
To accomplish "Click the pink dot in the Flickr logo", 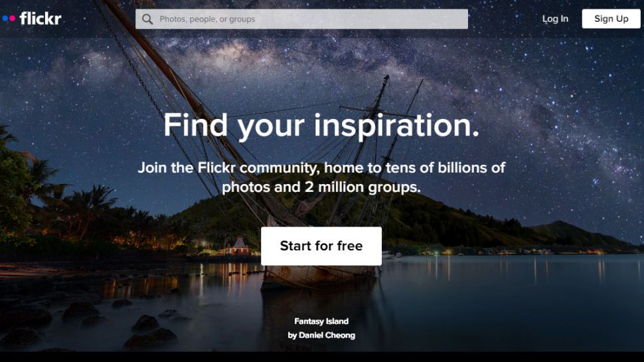I will pos(12,19).
